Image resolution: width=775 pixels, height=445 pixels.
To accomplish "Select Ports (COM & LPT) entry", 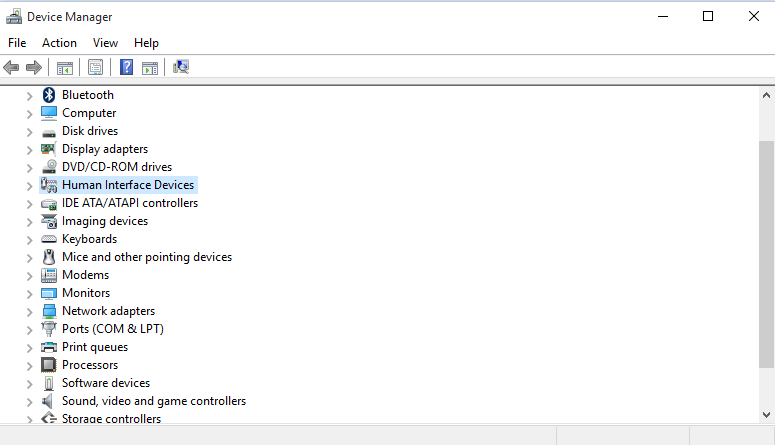I will click(x=113, y=329).
